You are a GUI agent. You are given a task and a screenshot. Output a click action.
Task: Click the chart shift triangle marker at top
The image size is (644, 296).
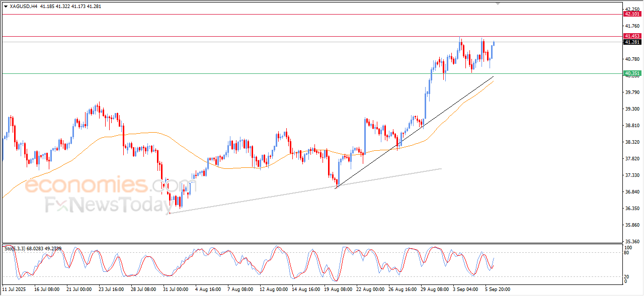click(x=498, y=4)
